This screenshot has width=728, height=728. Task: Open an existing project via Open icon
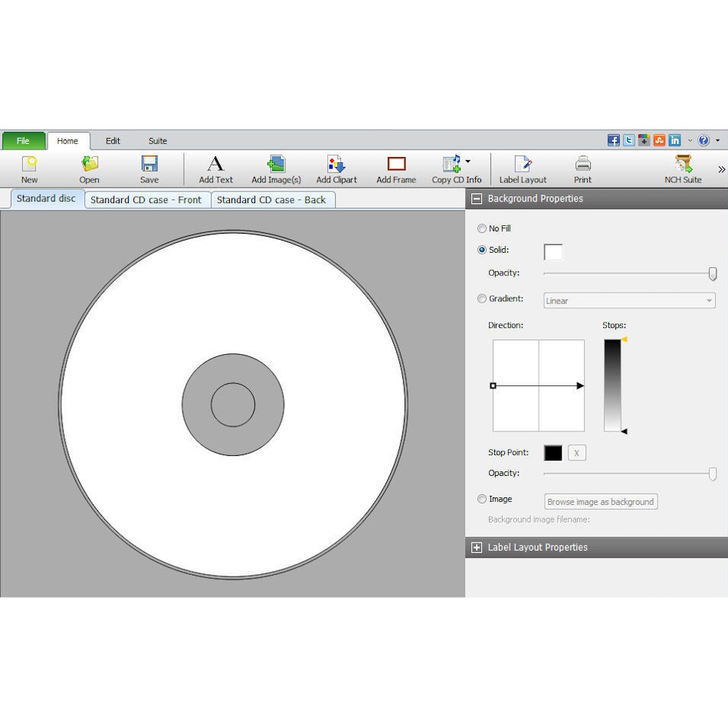[x=89, y=168]
